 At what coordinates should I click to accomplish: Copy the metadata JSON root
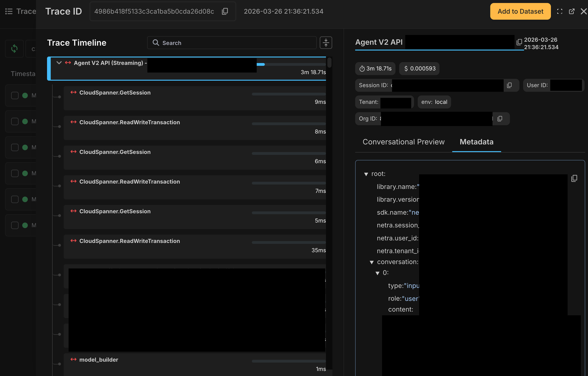(574, 178)
